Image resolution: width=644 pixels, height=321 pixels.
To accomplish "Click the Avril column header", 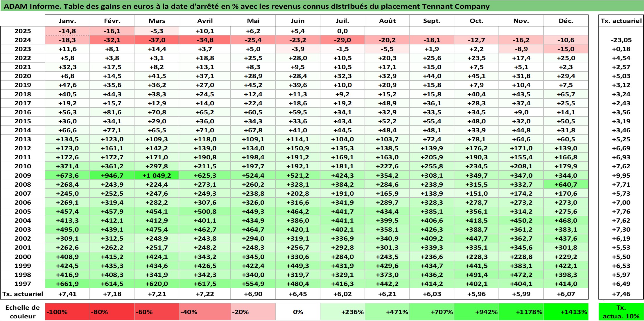I will (x=205, y=21).
